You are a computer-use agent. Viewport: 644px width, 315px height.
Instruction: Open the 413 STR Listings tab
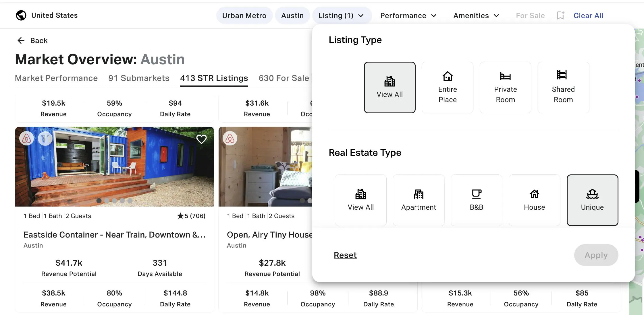pos(214,78)
